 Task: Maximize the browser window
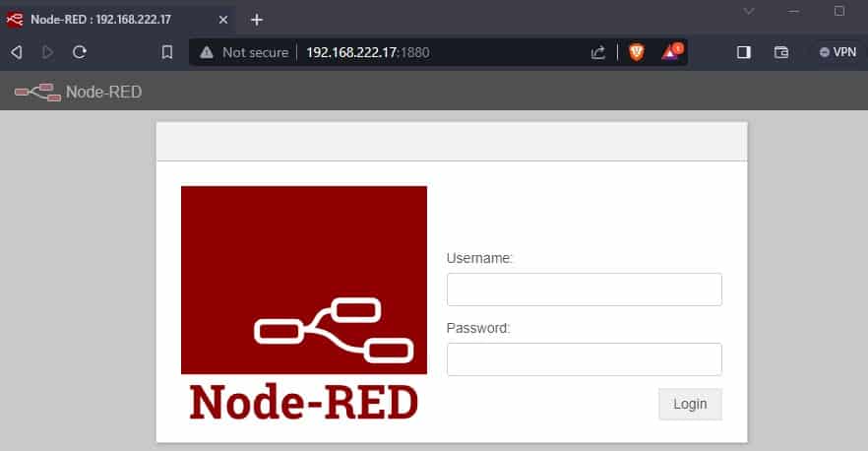839,11
